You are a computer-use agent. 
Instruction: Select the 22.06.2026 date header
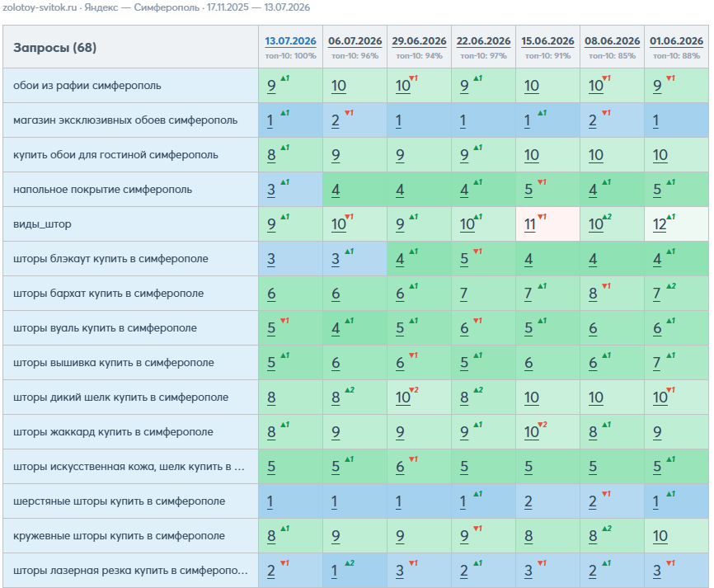(x=484, y=41)
